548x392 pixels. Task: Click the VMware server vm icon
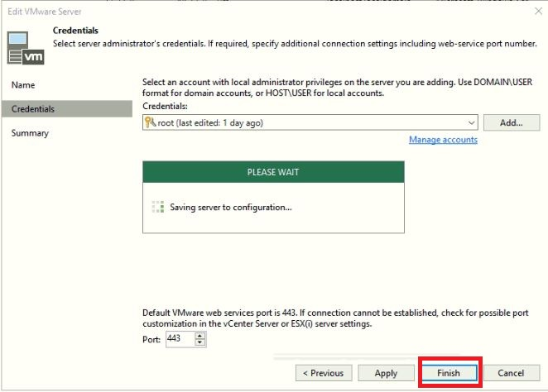[x=26, y=48]
